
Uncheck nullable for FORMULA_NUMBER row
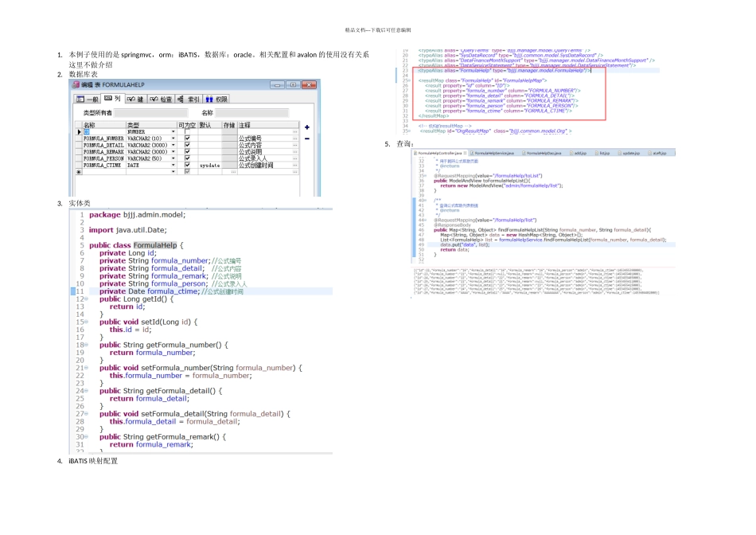point(188,139)
